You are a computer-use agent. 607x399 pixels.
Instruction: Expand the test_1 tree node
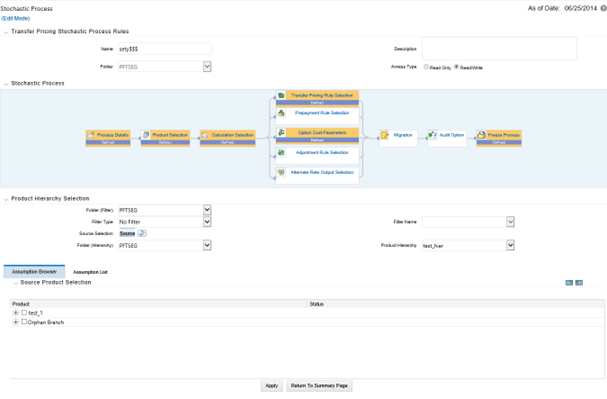pos(16,312)
